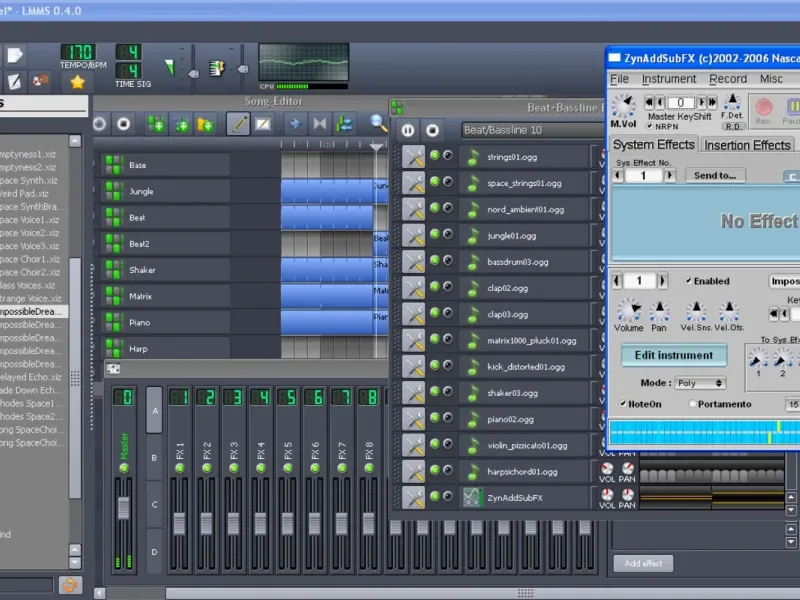Switch to the Insertion Effects tab
This screenshot has width=800, height=600.
[746, 145]
